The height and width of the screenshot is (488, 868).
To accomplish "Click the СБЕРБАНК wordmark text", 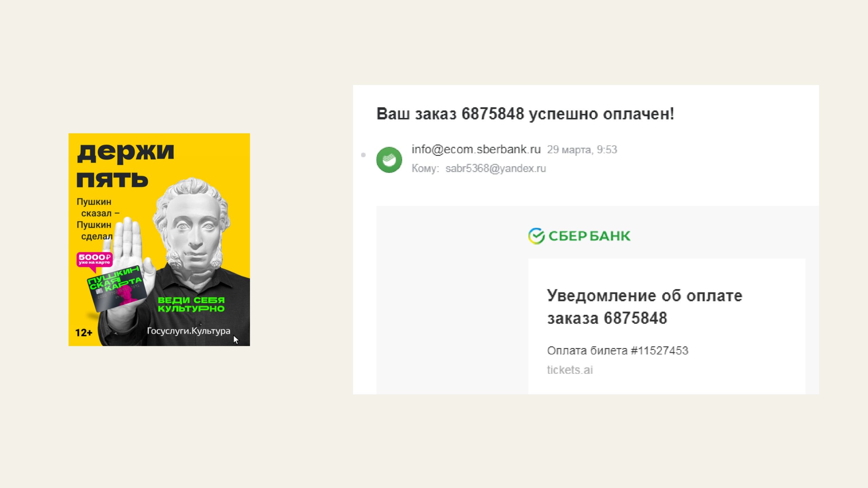I will click(589, 236).
